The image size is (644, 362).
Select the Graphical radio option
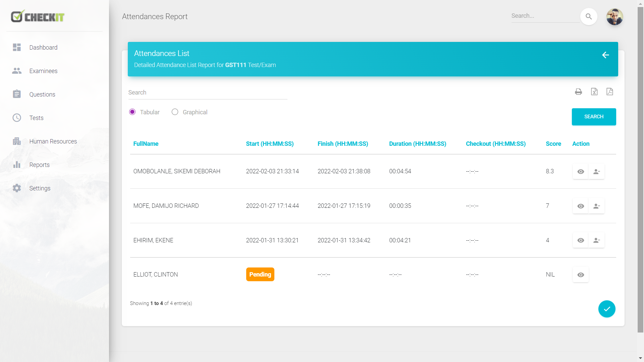(x=175, y=112)
